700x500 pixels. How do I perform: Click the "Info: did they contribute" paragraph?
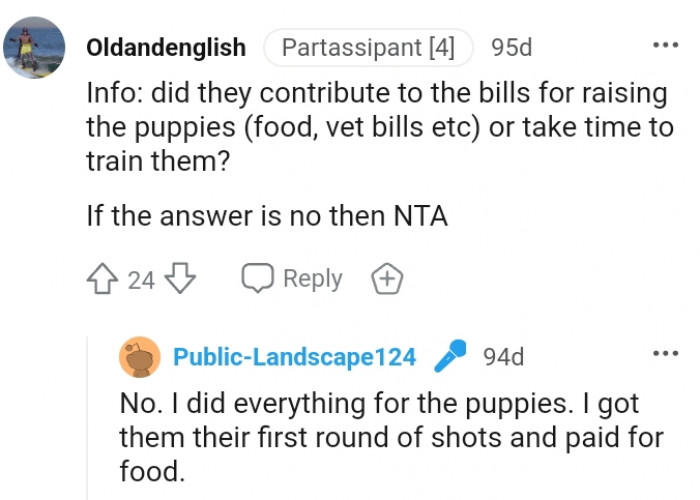[376, 127]
